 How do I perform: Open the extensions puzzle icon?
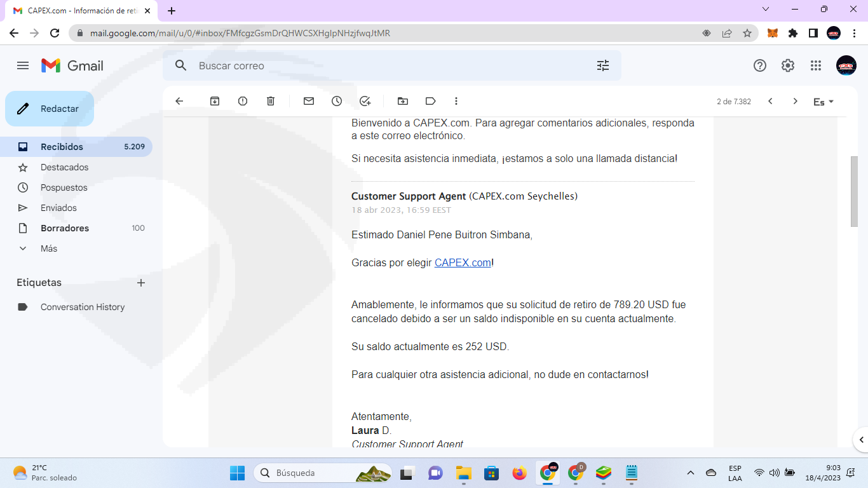click(x=793, y=33)
